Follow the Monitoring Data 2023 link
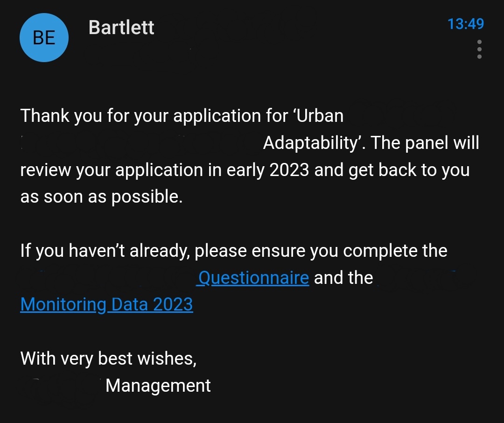Viewport: 504px width, 423px height. click(x=106, y=304)
